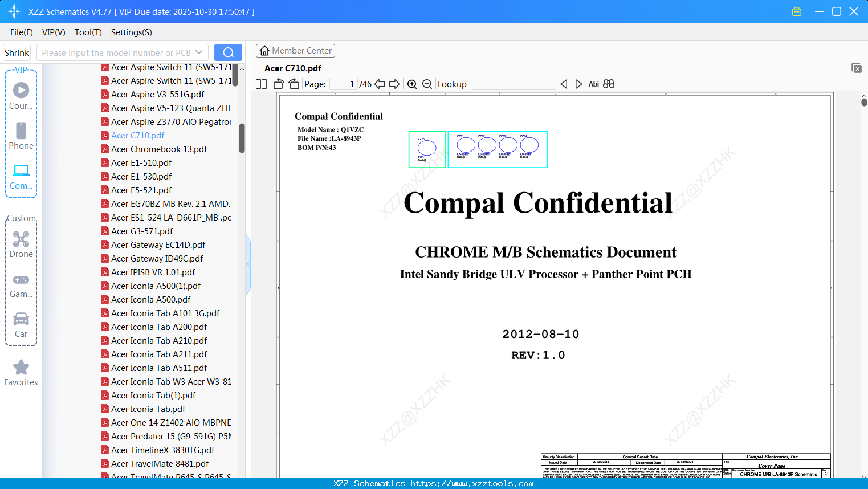Close the document panel tab icon

tap(857, 68)
